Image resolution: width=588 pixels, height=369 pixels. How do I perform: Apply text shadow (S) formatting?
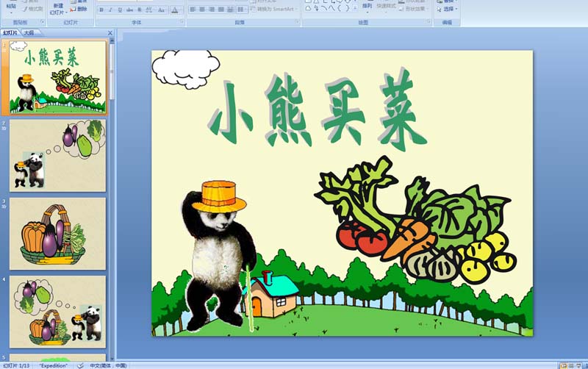pos(140,10)
